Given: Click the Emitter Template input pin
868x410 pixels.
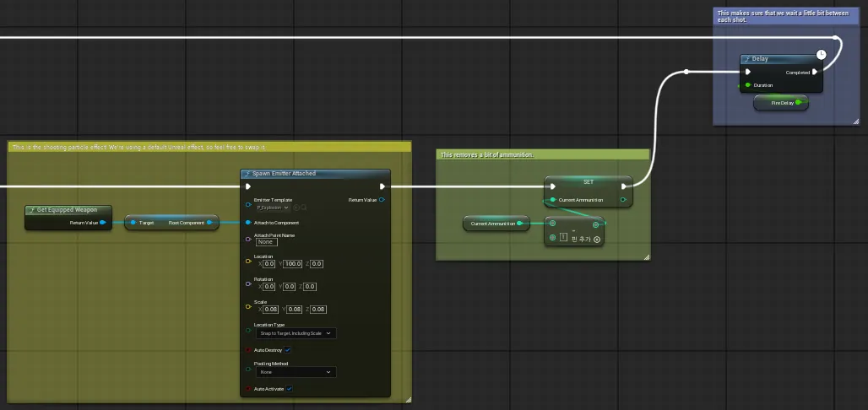Looking at the screenshot, I should click(x=248, y=205).
